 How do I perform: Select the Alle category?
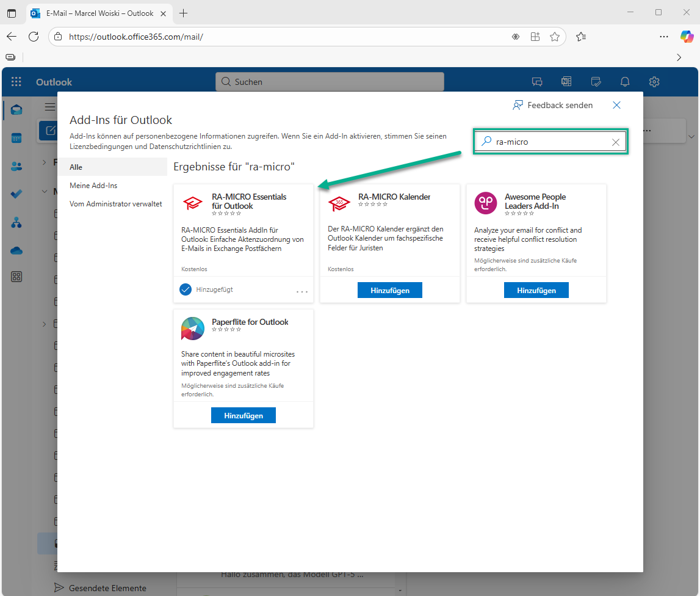coord(112,167)
